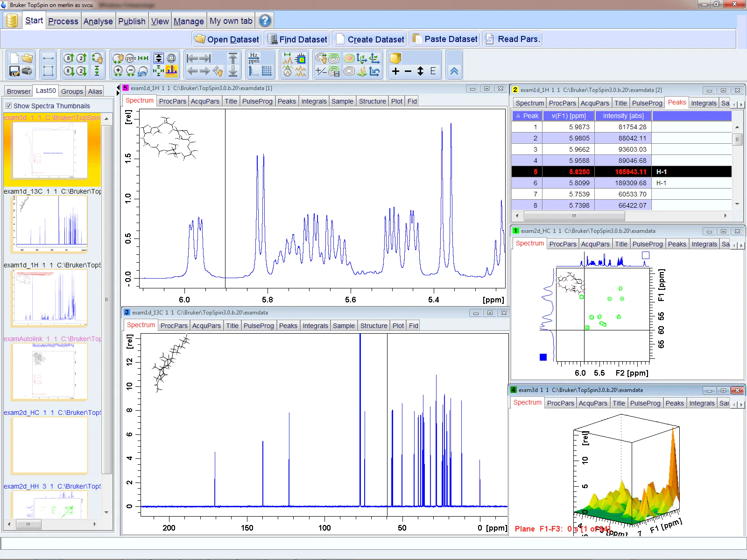Viewport: 747px width, 560px height.
Task: Open Integrals tab in exam1d_13C window
Action: [x=315, y=326]
